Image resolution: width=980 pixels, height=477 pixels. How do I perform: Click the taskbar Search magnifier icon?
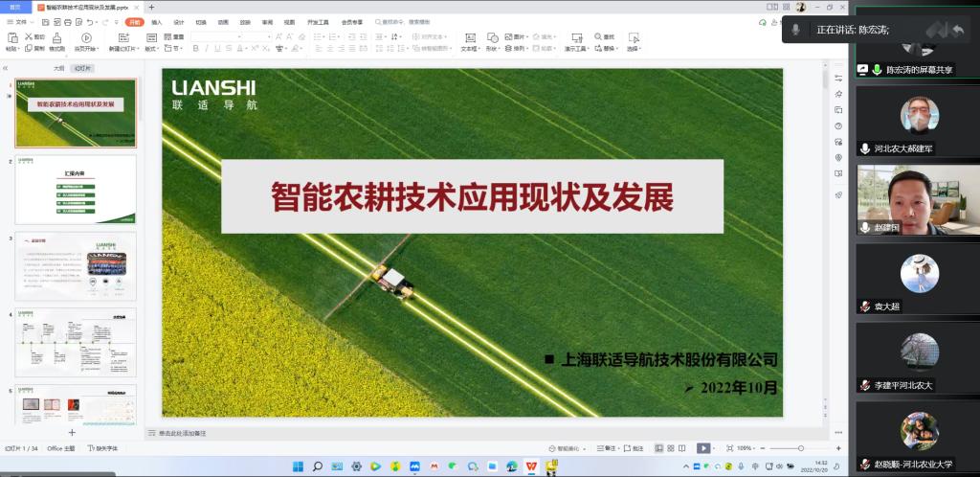pyautogui.click(x=318, y=466)
